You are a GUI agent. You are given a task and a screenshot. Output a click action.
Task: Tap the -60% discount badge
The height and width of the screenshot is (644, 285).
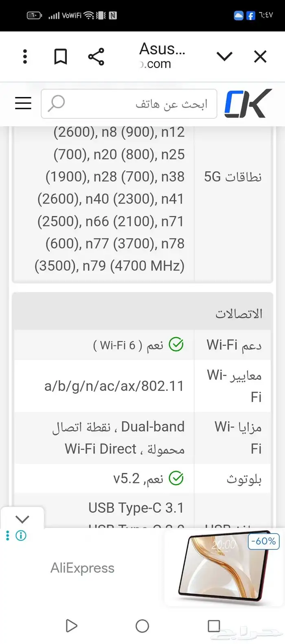point(263,541)
